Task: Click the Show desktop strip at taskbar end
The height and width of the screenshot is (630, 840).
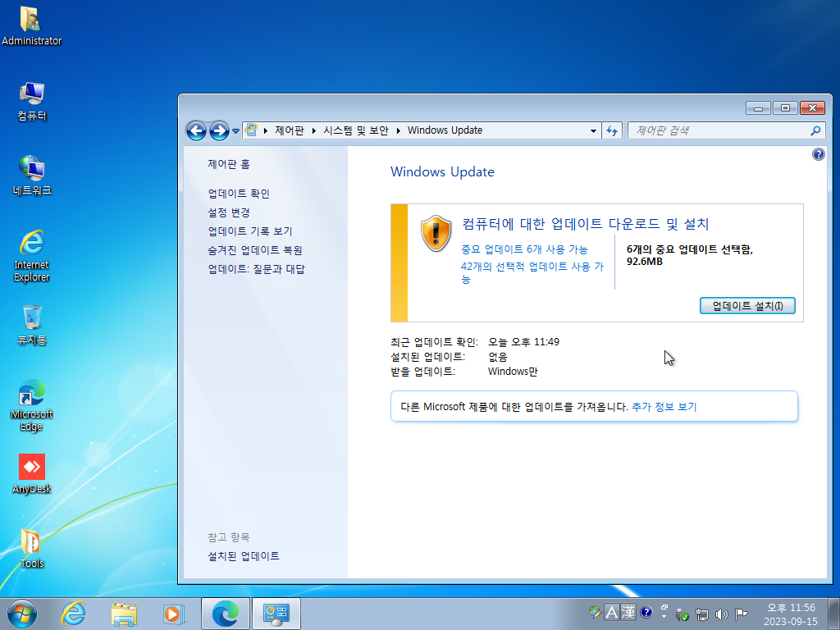Action: (x=835, y=614)
